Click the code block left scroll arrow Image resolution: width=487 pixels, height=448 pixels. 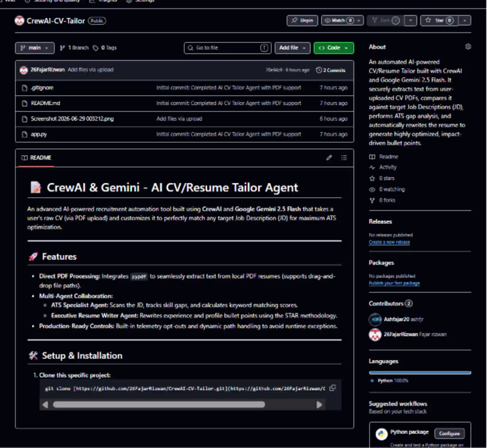tap(45, 405)
